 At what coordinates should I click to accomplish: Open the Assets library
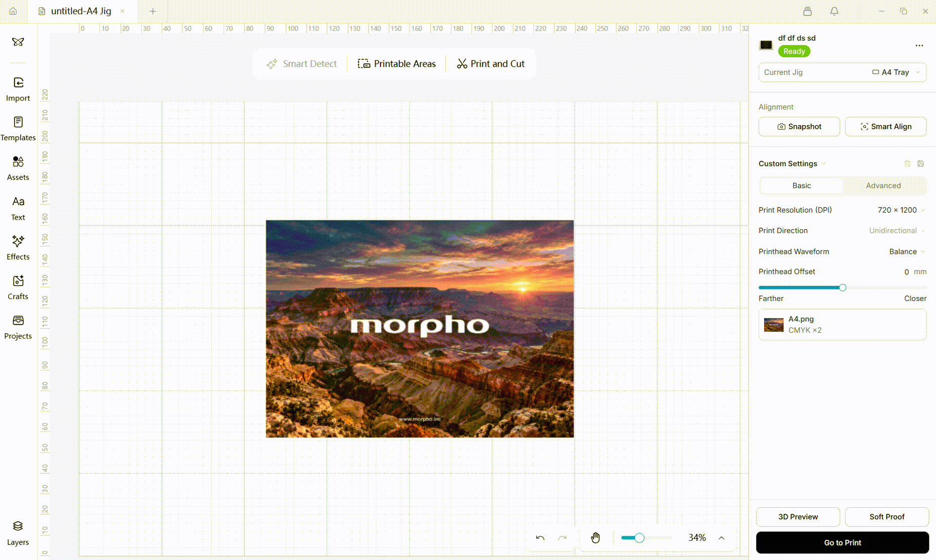click(18, 168)
